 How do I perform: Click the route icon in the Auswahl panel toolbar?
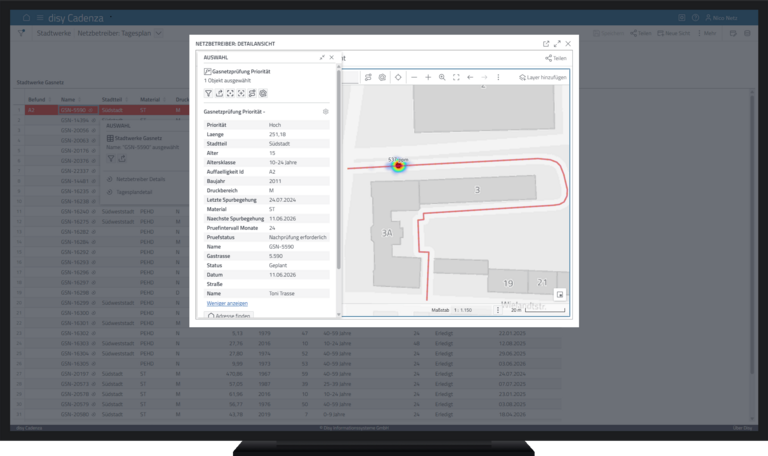(252, 93)
